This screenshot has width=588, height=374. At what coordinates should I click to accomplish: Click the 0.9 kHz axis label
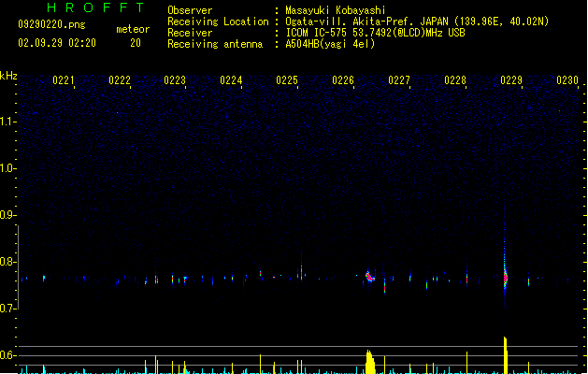[7, 215]
